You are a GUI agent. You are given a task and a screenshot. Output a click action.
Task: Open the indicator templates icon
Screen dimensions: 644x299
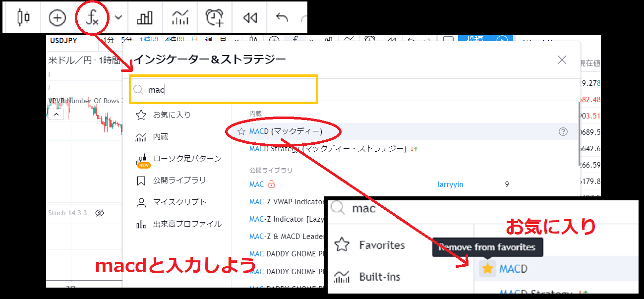[x=180, y=18]
